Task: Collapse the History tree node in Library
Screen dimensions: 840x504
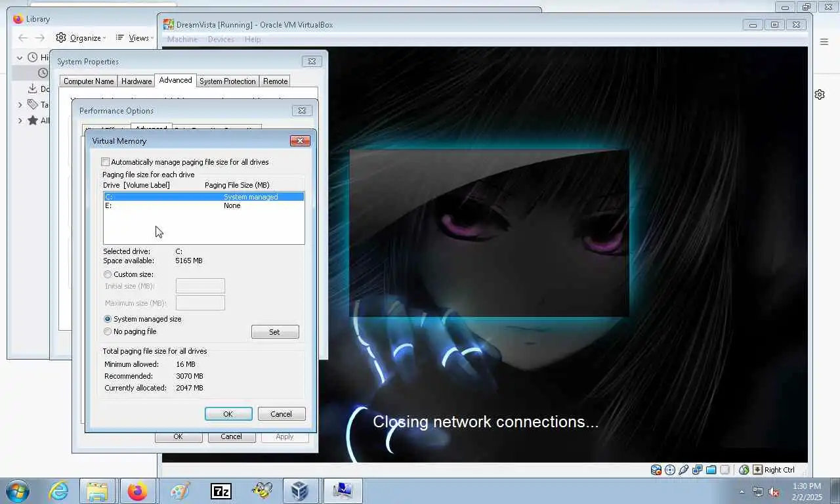Action: [x=20, y=58]
